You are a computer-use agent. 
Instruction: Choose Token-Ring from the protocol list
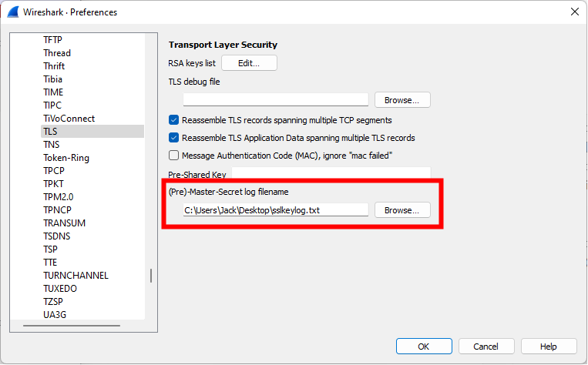[x=66, y=158]
